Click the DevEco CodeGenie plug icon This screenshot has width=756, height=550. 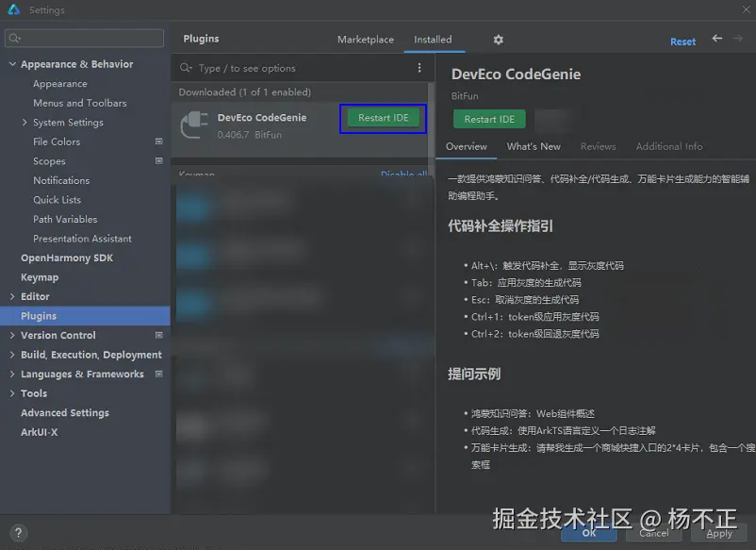pyautogui.click(x=194, y=125)
